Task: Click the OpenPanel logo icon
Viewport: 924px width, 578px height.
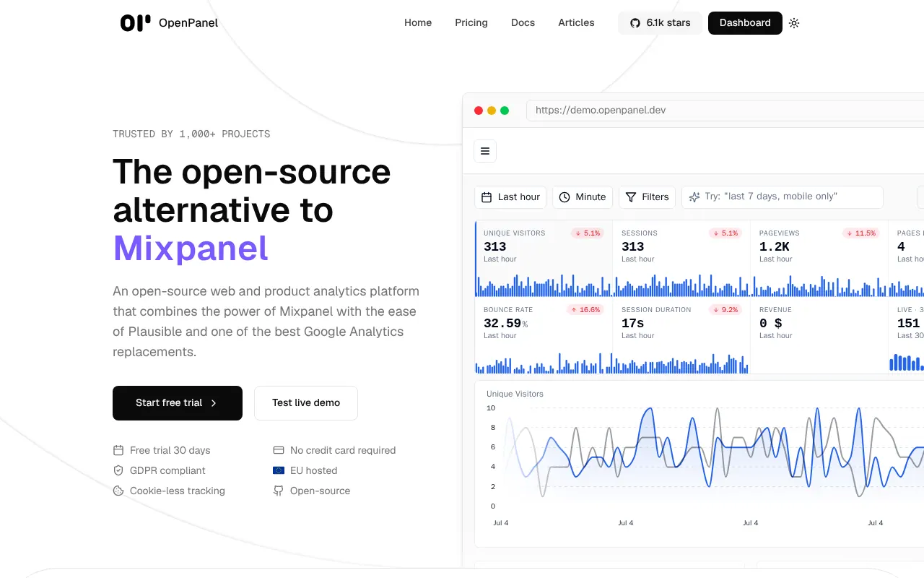Action: [136, 23]
